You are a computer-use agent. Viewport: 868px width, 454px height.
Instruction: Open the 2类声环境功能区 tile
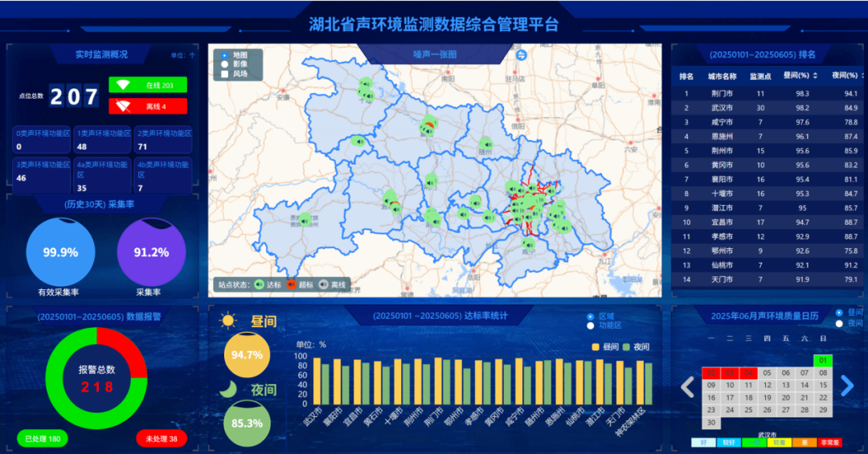click(163, 140)
